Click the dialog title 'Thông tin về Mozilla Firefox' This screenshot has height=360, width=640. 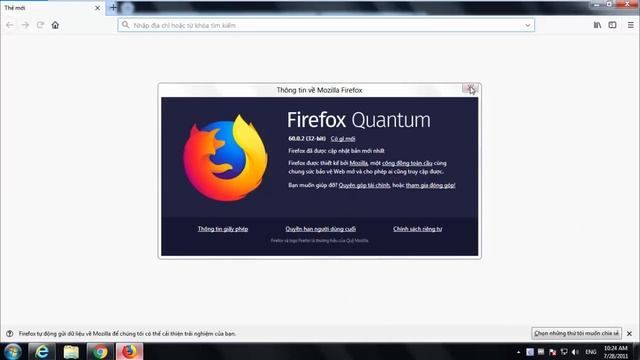(319, 90)
